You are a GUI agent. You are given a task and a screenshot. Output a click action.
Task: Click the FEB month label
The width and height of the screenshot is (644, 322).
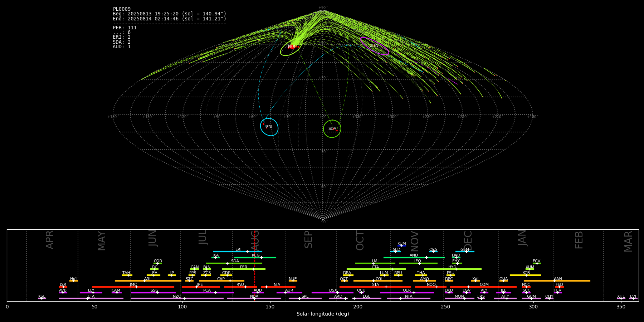(x=579, y=240)
